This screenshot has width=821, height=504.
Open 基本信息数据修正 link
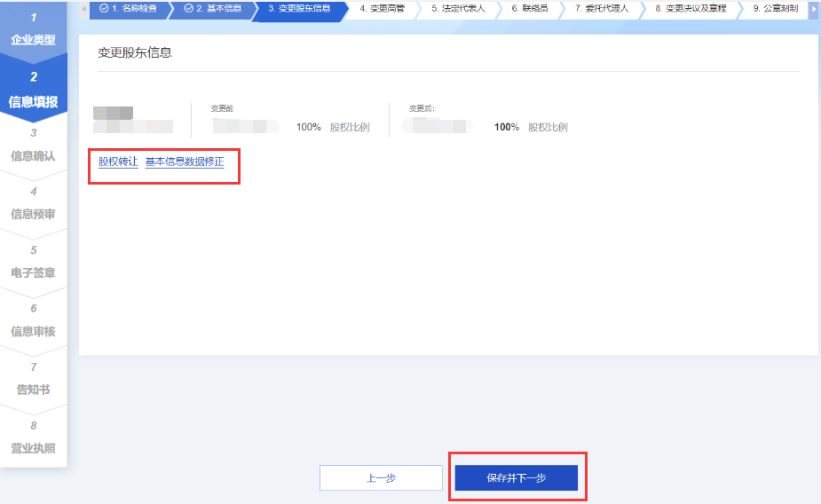point(185,162)
